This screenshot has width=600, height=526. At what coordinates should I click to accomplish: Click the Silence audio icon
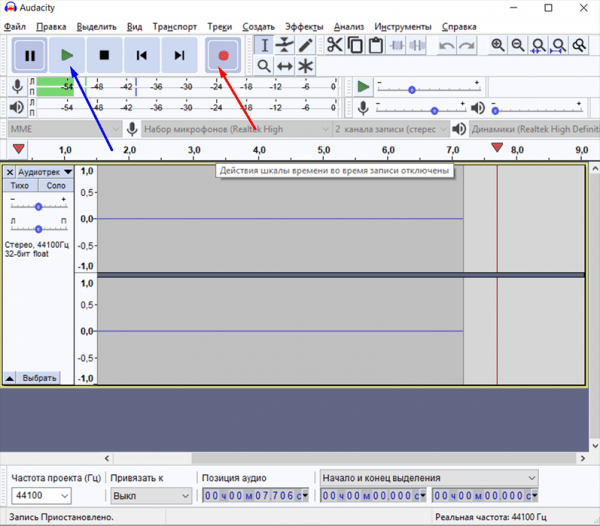pos(417,45)
